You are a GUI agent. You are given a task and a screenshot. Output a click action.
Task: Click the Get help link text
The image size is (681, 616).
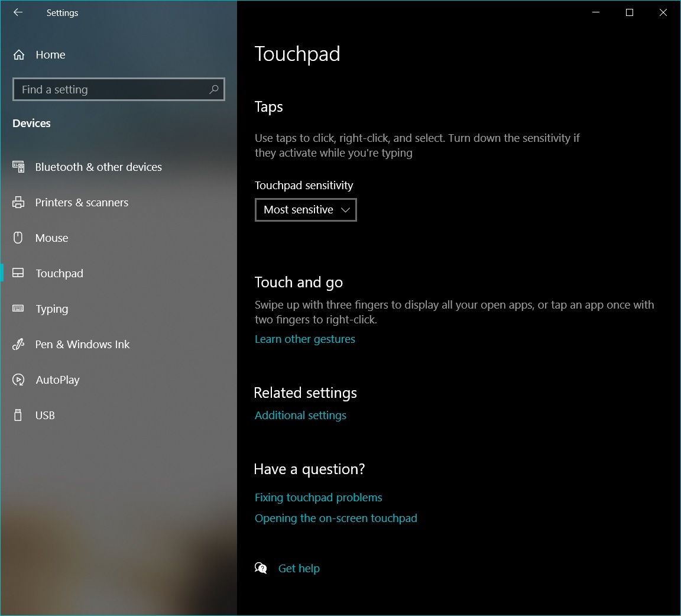299,568
